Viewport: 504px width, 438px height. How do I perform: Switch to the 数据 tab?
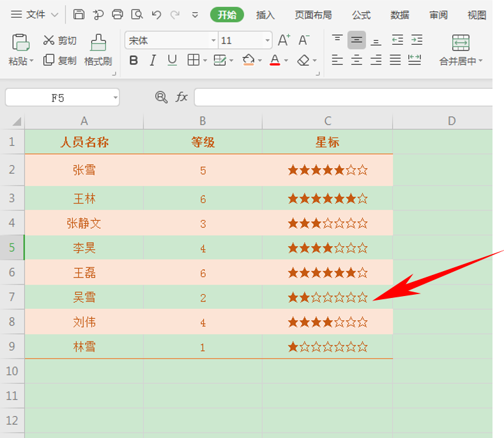pos(399,15)
